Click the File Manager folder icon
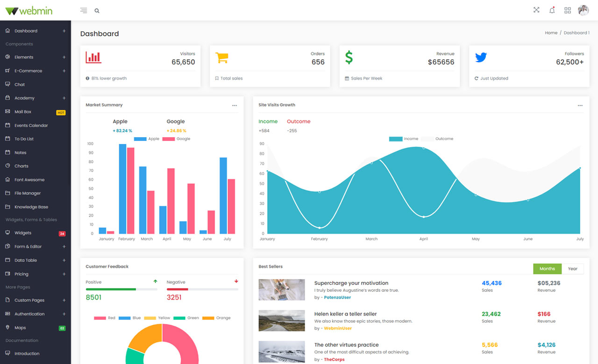 (x=7, y=193)
